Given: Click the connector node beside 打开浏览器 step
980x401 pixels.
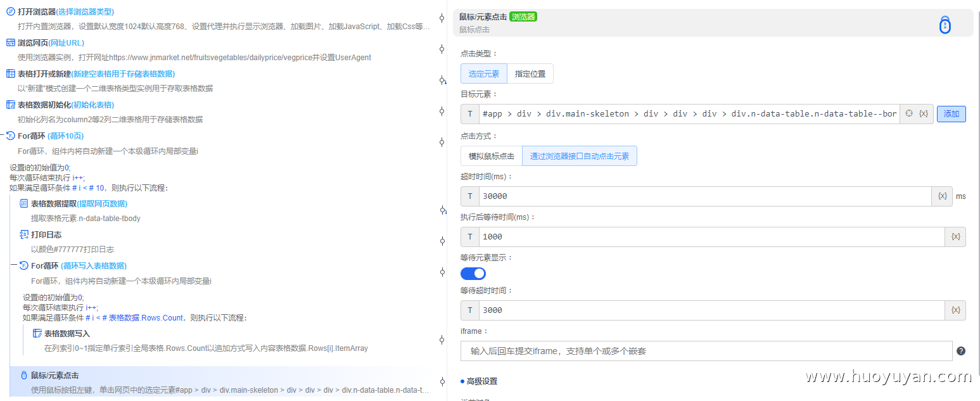Looking at the screenshot, I should pyautogui.click(x=442, y=18).
